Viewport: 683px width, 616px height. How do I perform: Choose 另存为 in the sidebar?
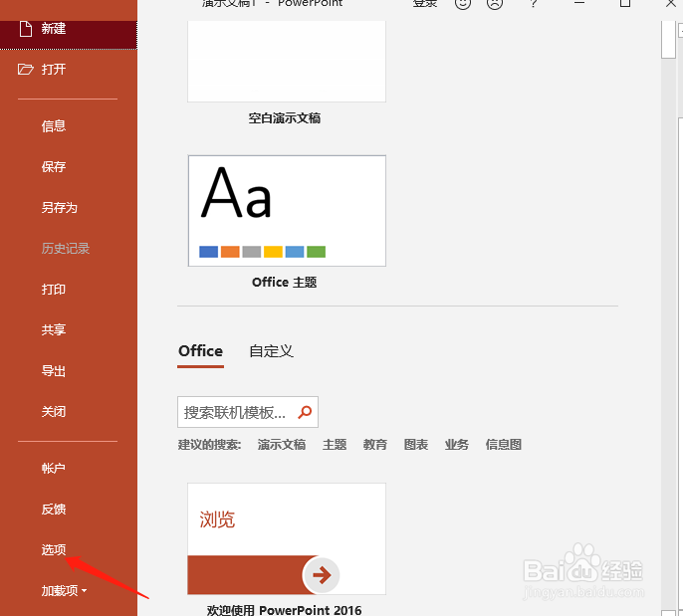[x=60, y=208]
